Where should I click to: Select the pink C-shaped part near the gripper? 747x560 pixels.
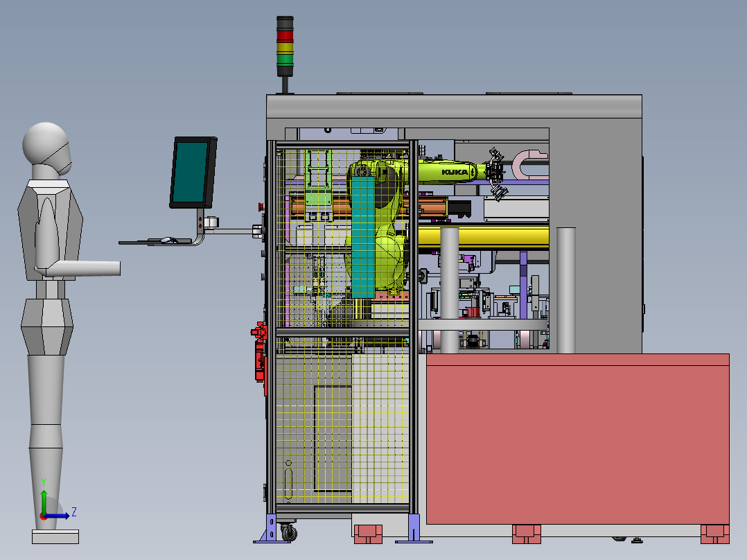[529, 164]
